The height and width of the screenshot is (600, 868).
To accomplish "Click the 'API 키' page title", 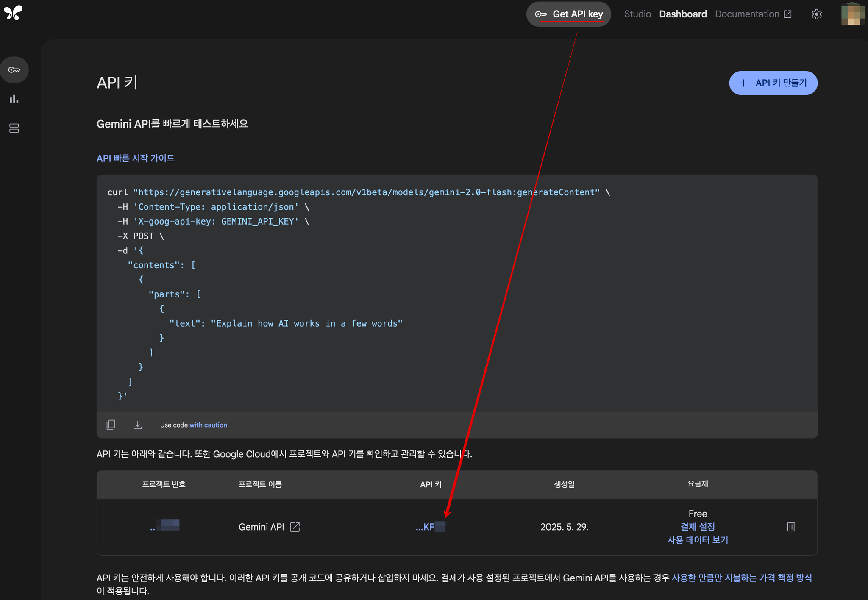I will 117,83.
